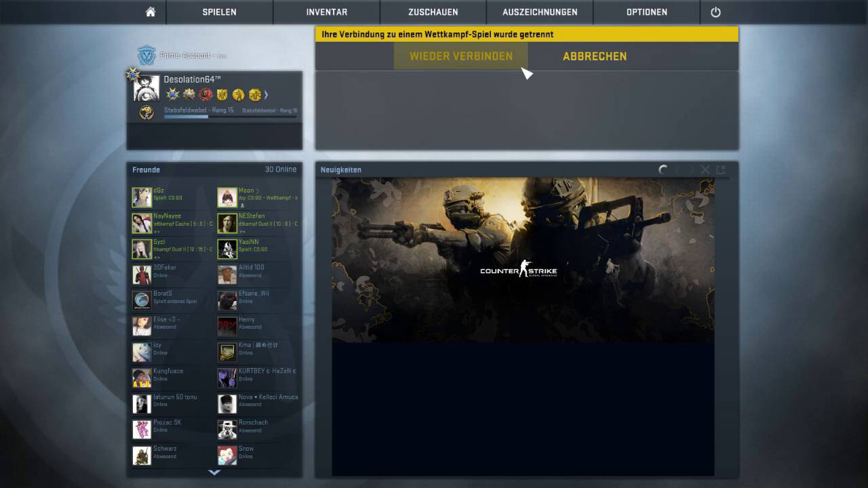Open friend Elise <3 avatar
Image resolution: width=868 pixels, height=488 pixels.
[x=142, y=326]
